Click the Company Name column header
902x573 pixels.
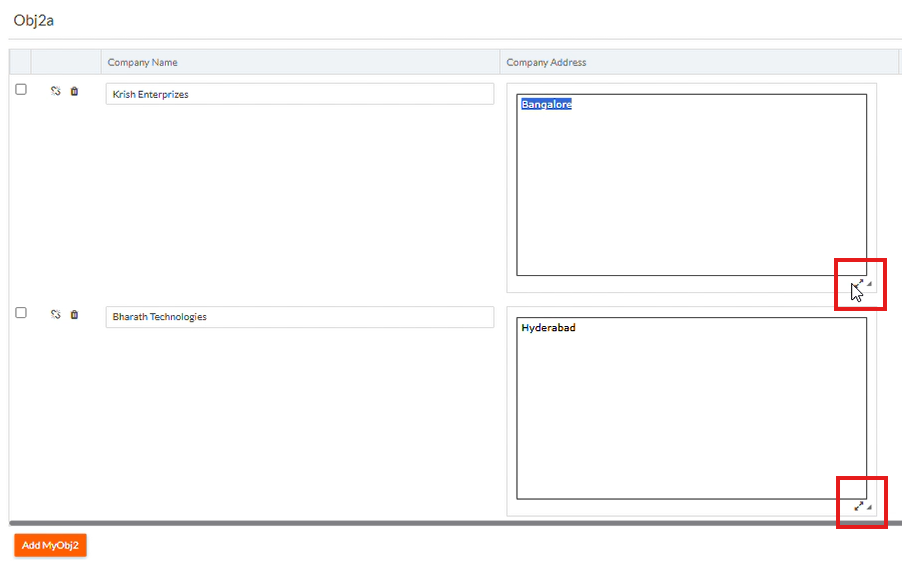click(143, 62)
